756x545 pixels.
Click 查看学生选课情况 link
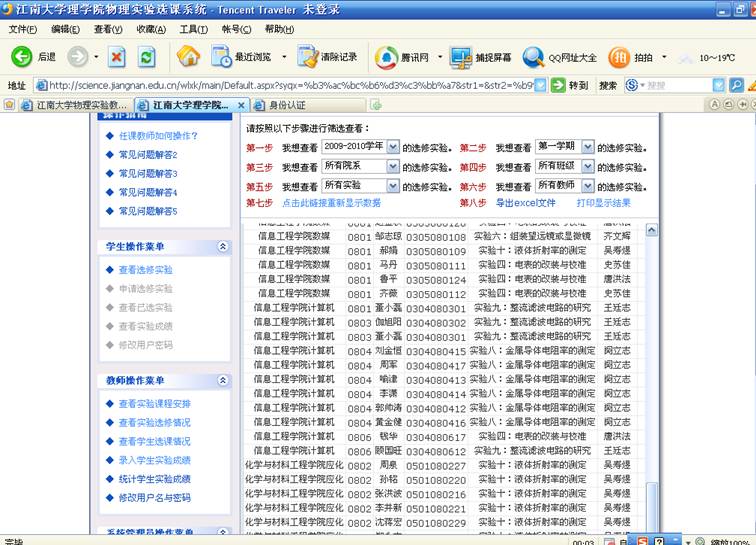(x=155, y=441)
